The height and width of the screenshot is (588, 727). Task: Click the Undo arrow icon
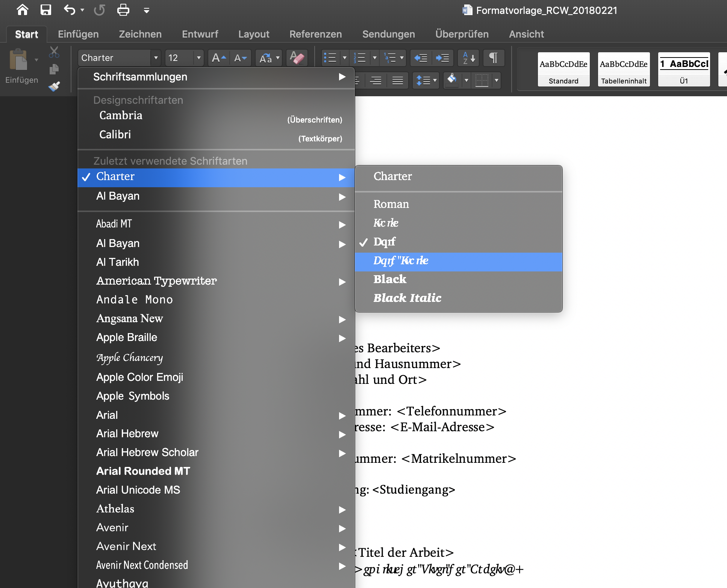click(70, 10)
